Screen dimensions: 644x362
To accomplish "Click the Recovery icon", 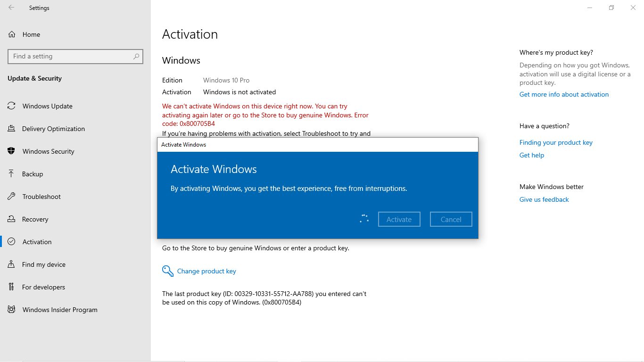I will coord(11,219).
